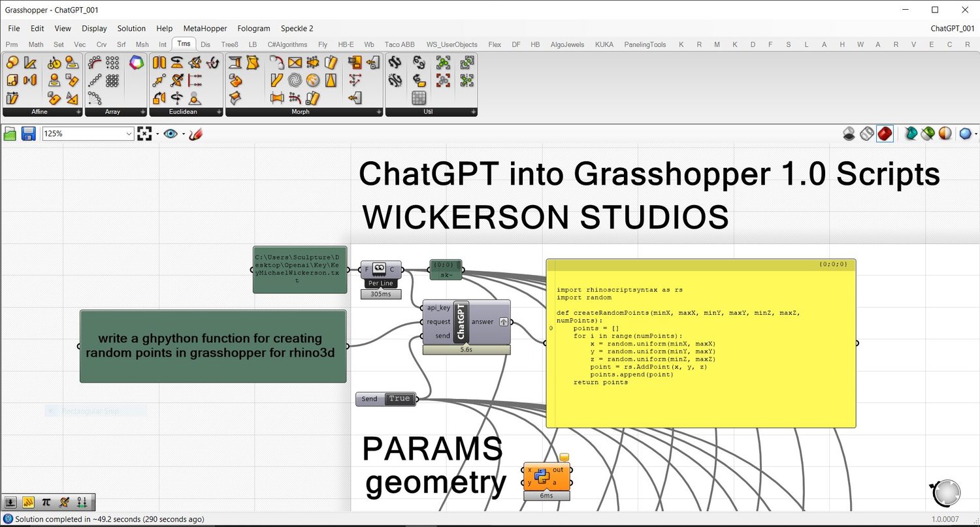Toggle the pi symbol icon in bottom widget bar
Viewport: 980px width, 527px height.
tap(46, 502)
